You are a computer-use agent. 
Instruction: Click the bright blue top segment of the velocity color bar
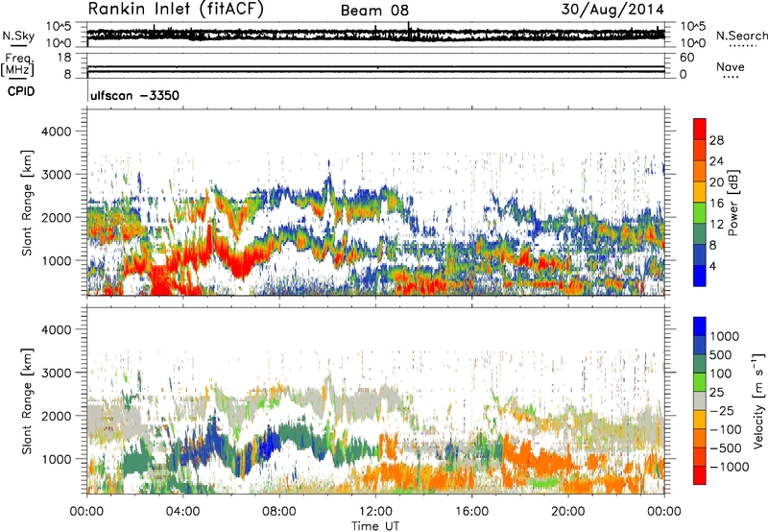700,326
